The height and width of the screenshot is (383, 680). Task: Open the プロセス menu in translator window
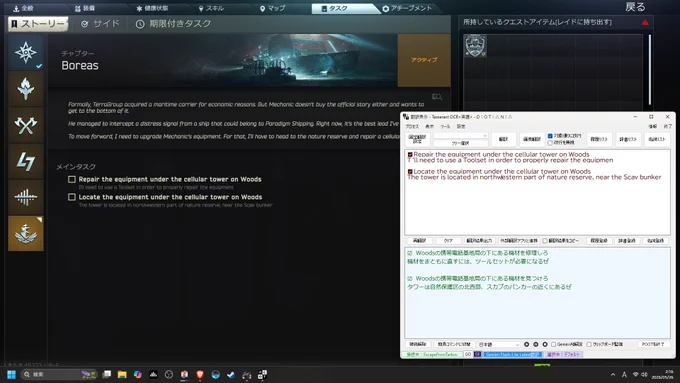pos(412,127)
